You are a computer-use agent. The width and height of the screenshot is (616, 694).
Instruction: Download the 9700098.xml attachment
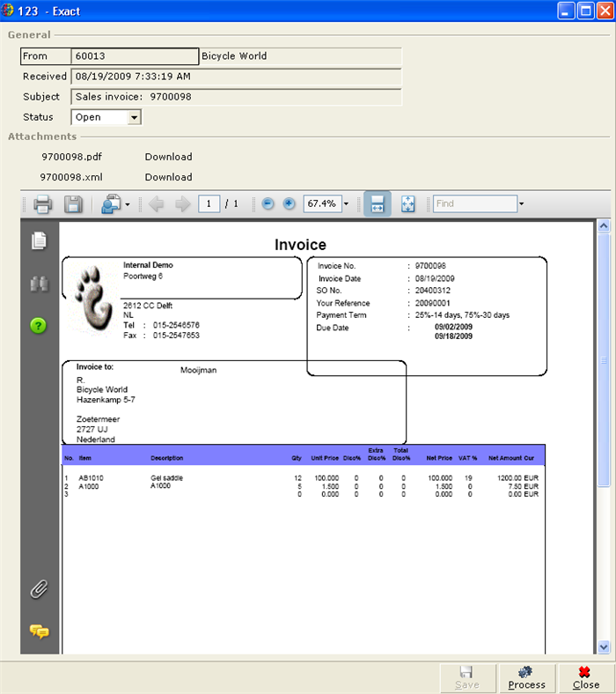(x=168, y=177)
